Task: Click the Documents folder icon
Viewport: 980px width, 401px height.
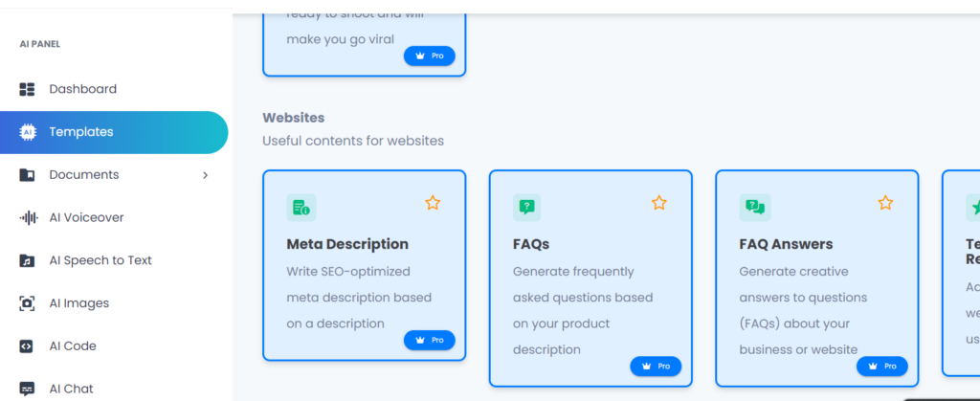Action: (x=27, y=175)
